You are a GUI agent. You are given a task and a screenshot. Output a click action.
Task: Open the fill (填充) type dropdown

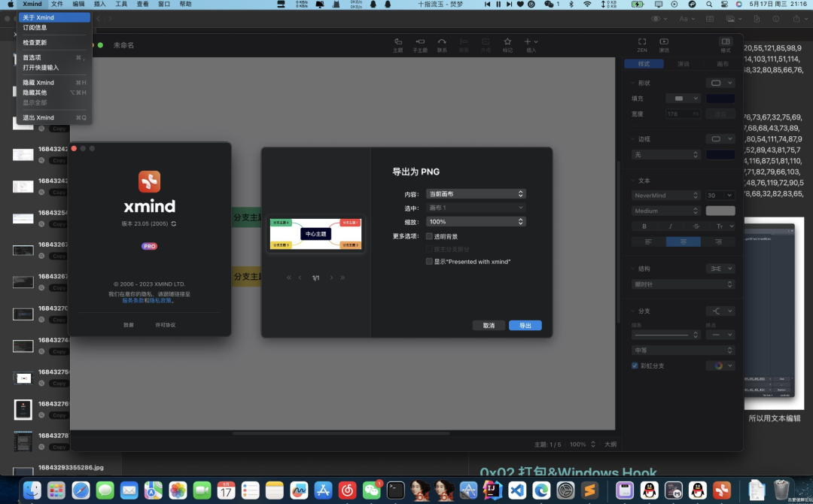(x=683, y=99)
